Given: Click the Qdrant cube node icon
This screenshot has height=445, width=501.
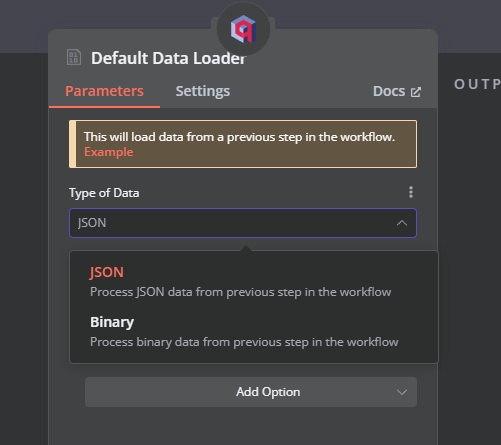Looking at the screenshot, I should click(243, 29).
